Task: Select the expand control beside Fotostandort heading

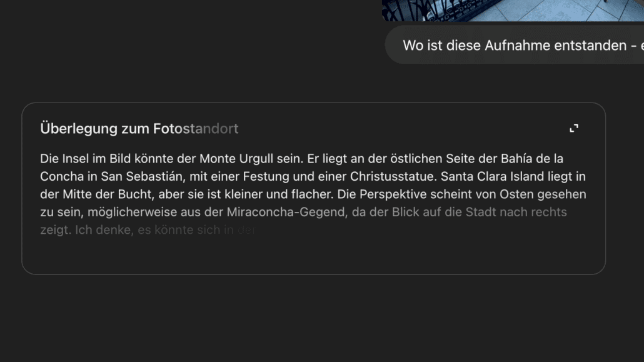Action: pos(575,128)
